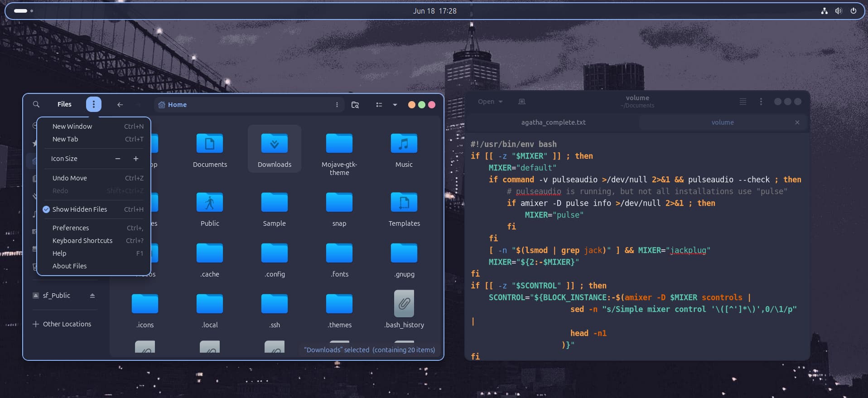Open the .icons folder

tap(145, 311)
